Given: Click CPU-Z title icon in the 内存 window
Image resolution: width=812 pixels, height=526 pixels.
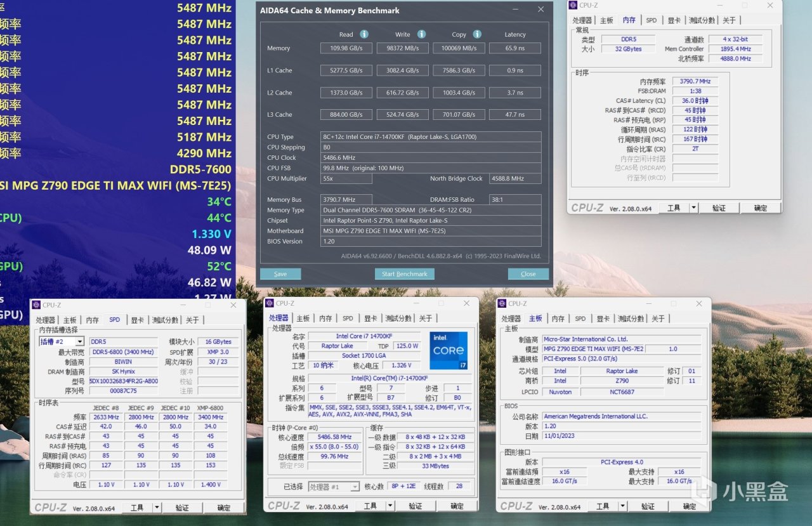Looking at the screenshot, I should coord(573,6).
